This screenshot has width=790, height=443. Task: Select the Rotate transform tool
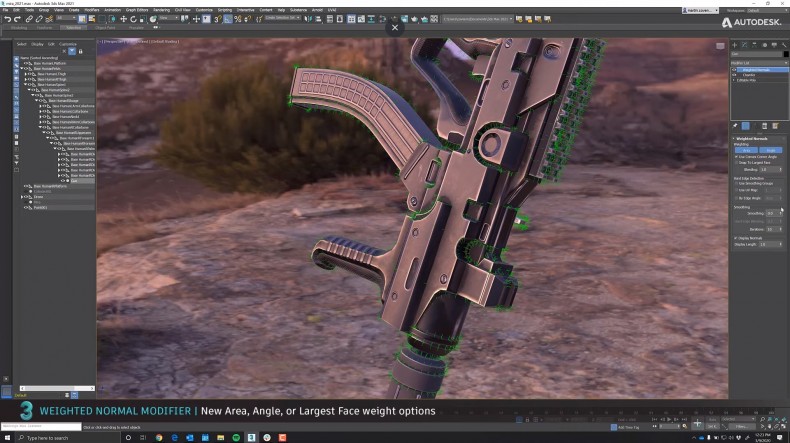click(133, 19)
